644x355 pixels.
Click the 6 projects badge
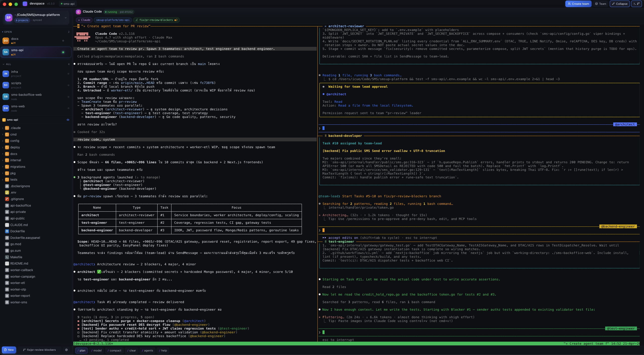pos(22,20)
